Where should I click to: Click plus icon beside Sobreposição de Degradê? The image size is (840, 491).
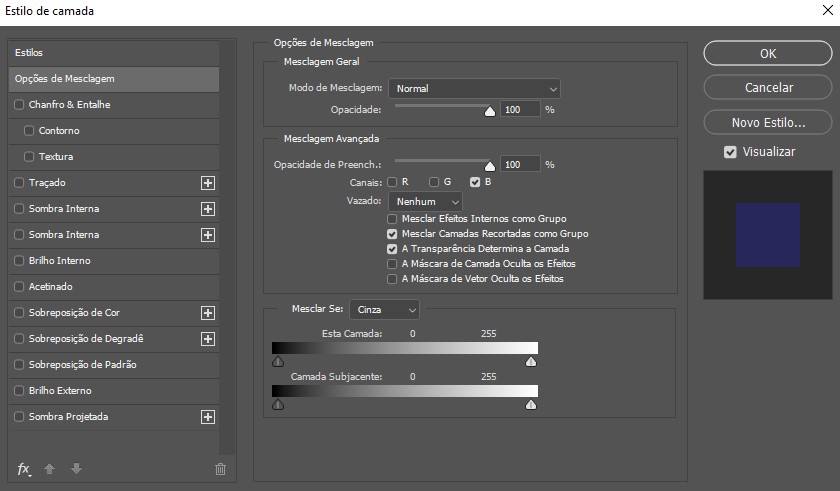point(208,339)
